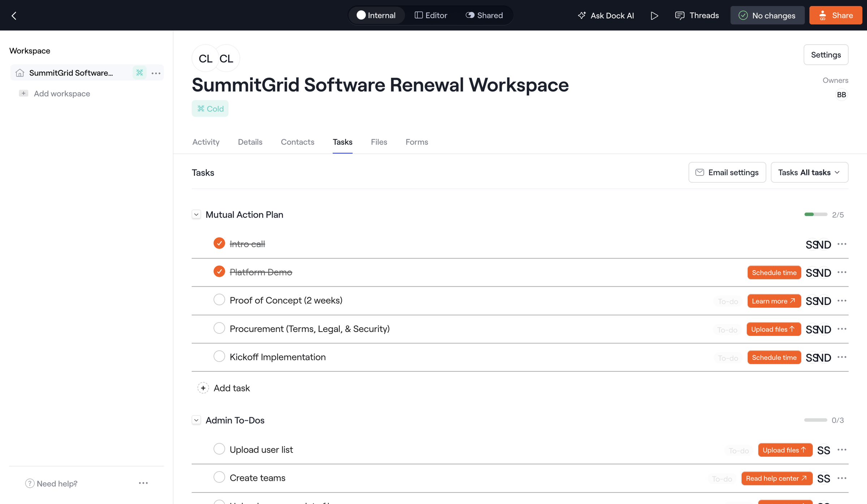
Task: Click the BB owner avatar
Action: (841, 95)
